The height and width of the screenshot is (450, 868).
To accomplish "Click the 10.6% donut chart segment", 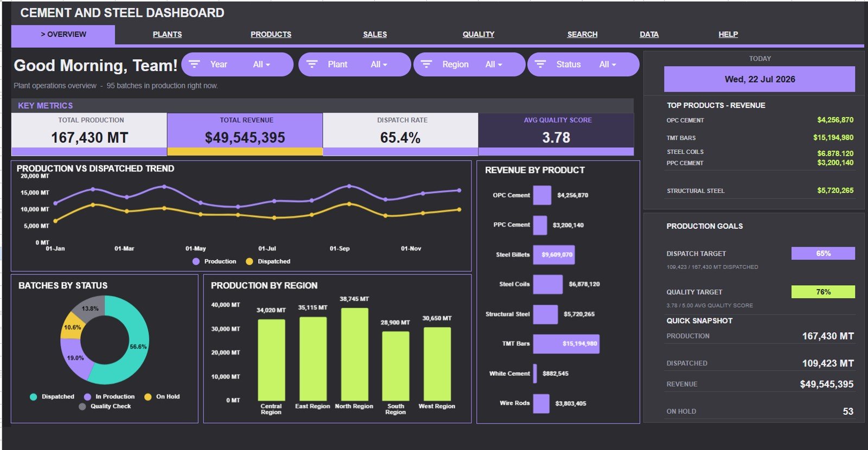I will pyautogui.click(x=72, y=327).
